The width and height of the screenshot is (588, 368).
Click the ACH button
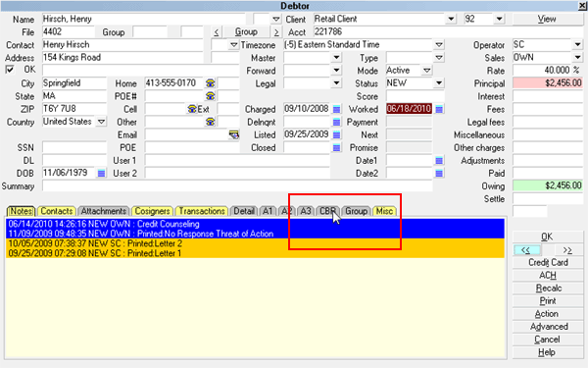point(547,275)
